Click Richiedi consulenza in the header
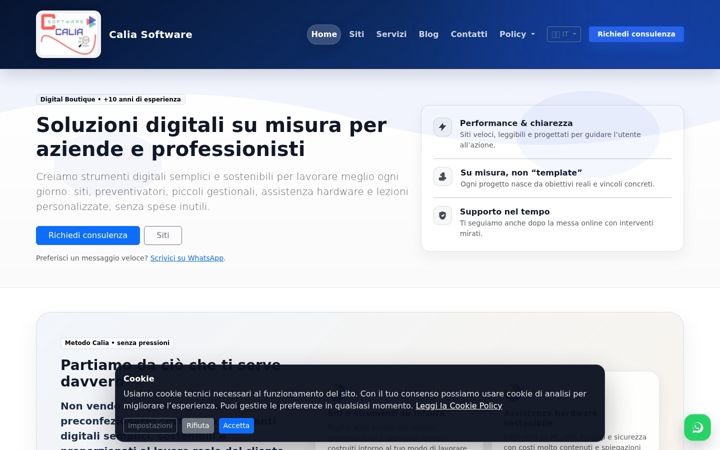The height and width of the screenshot is (450, 720). coord(636,34)
